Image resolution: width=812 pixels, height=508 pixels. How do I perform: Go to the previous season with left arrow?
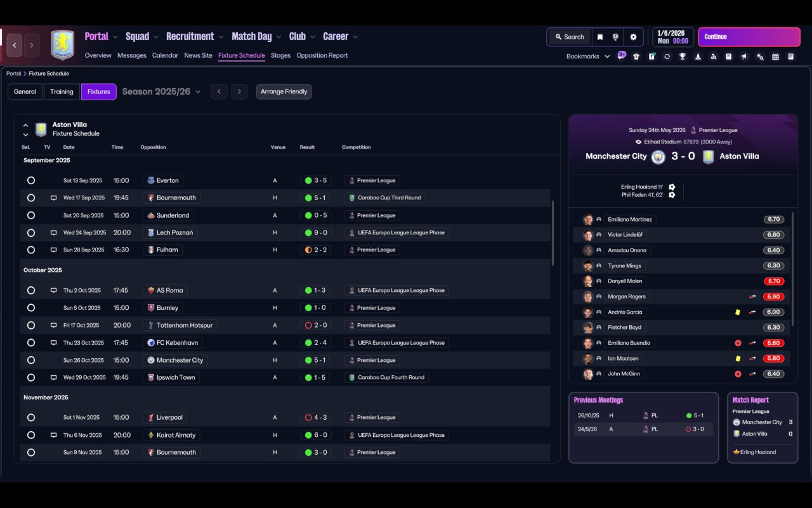[x=219, y=91]
